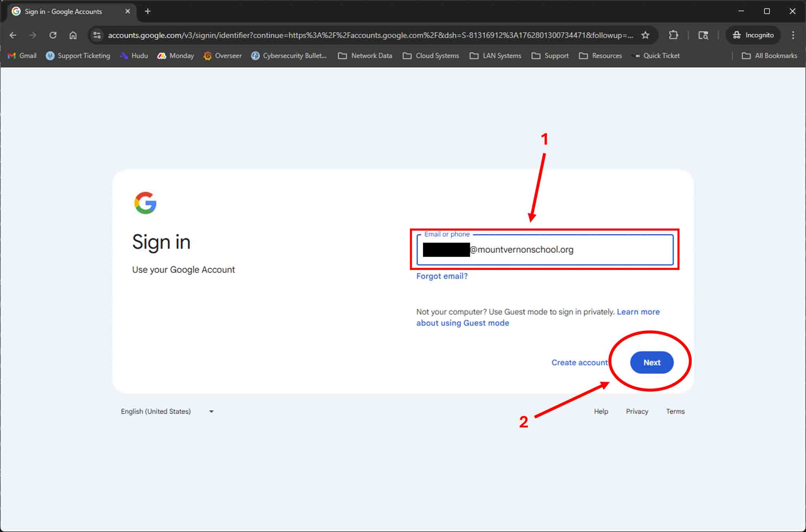Image resolution: width=806 pixels, height=532 pixels.
Task: Close the Sign in - Google Accounts tab
Action: 128,11
